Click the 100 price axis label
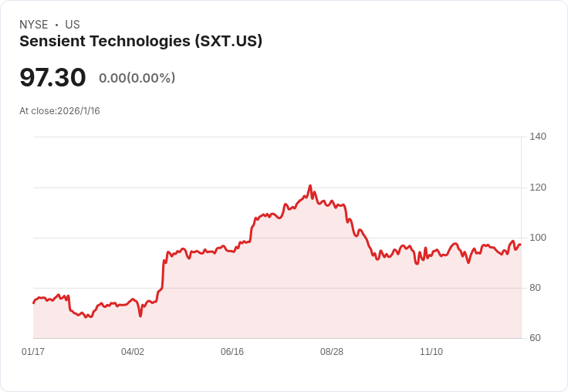This screenshot has width=568, height=392. 538,238
